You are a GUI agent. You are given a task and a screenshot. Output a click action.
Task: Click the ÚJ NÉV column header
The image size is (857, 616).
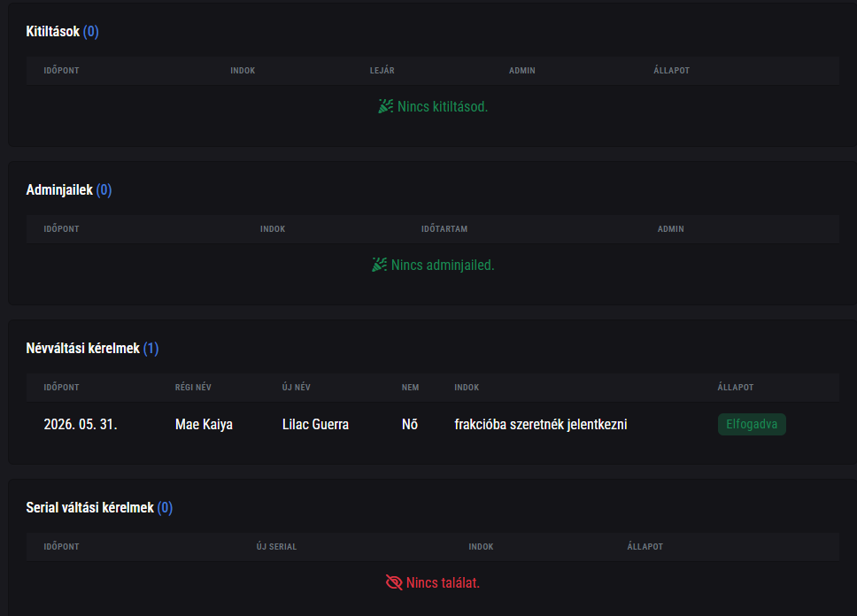click(297, 388)
